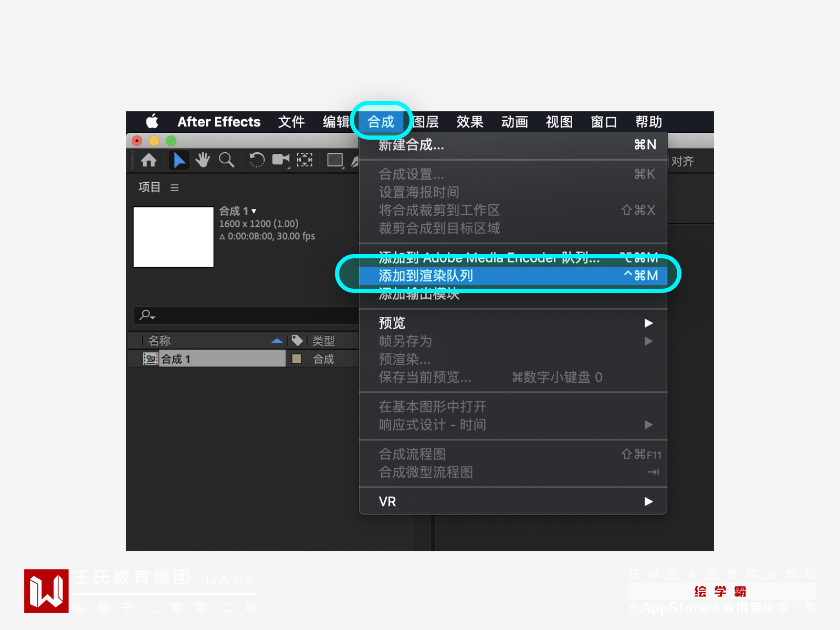
Task: Choose 裁剪合成到目标区域 menu item
Action: pyautogui.click(x=513, y=228)
